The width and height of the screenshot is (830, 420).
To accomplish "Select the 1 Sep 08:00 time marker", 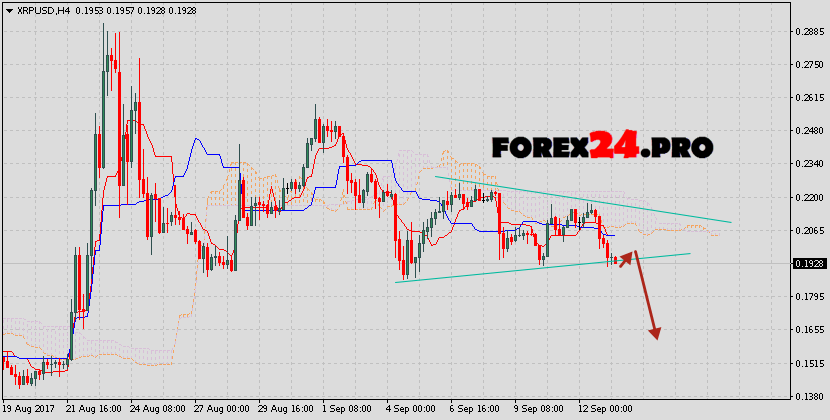I will (350, 410).
